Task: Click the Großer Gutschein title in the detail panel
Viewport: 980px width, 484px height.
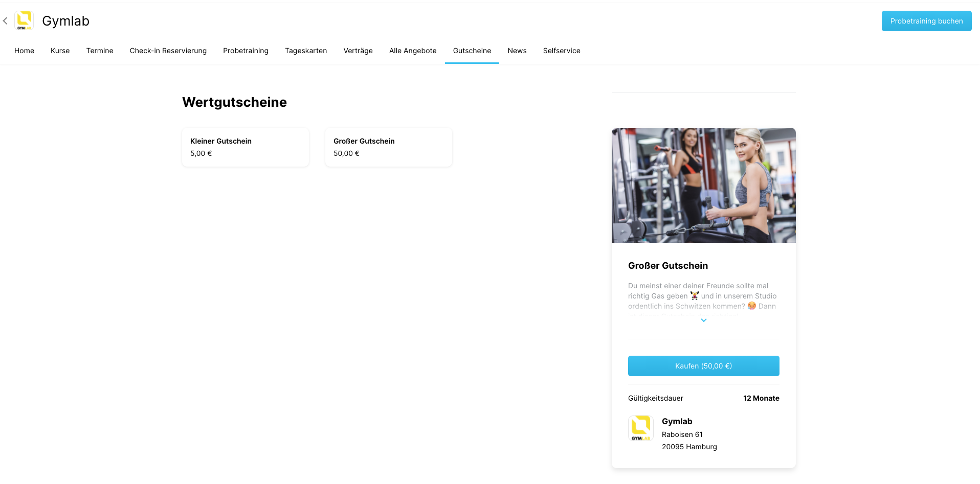Action: [x=668, y=266]
